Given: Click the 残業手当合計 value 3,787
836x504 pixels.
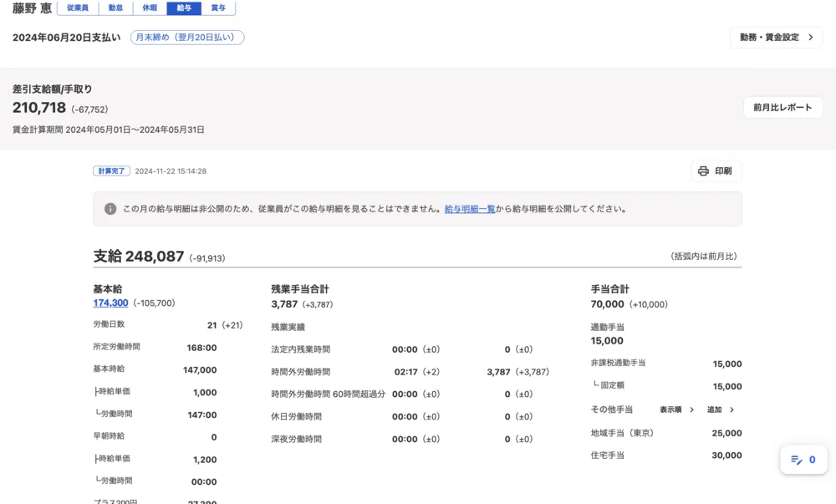Looking at the screenshot, I should click(x=284, y=304).
